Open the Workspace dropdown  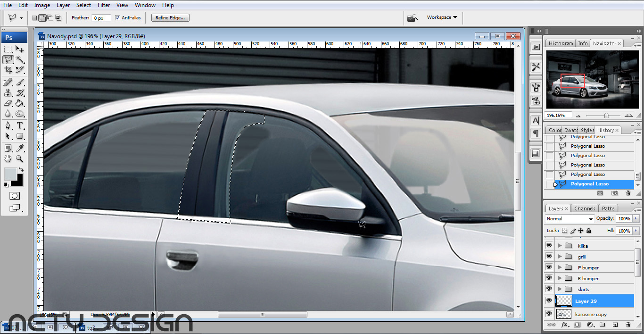(x=442, y=17)
